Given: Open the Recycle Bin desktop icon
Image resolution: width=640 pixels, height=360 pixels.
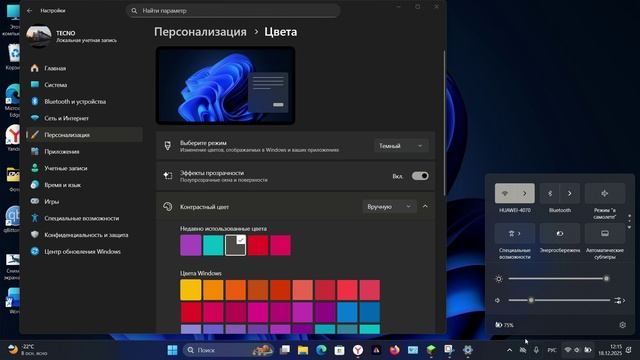Looking at the screenshot, I should [x=13, y=57].
